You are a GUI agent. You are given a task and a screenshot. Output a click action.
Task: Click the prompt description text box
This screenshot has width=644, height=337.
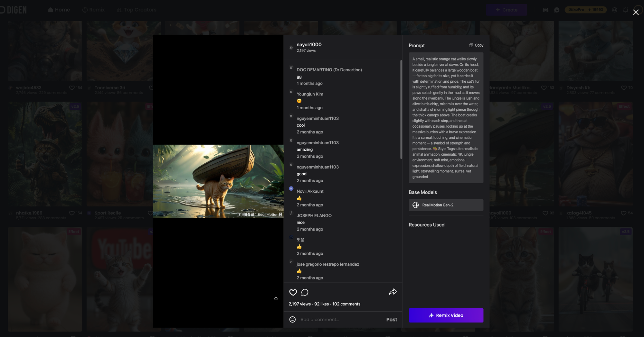tap(446, 118)
